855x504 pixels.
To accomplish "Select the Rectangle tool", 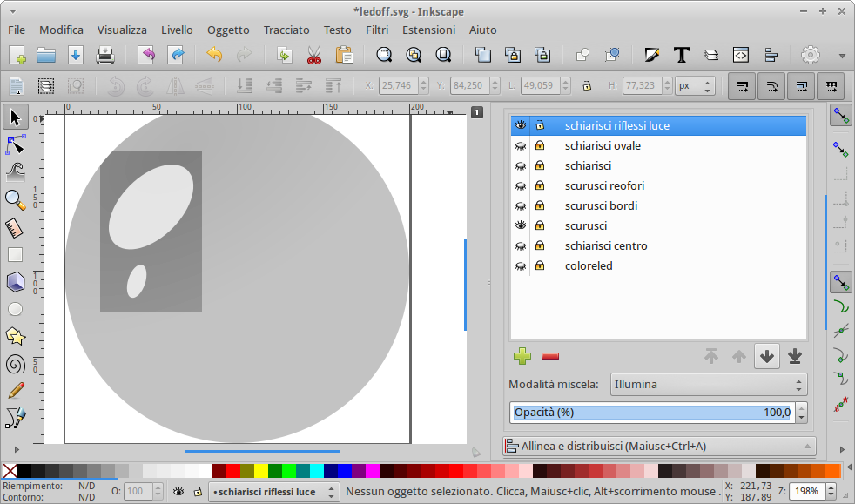I will 15,254.
